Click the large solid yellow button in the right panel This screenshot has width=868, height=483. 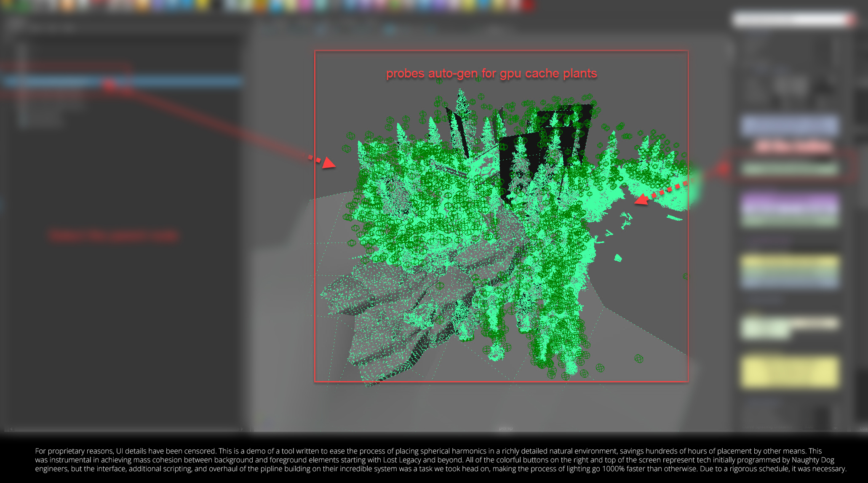(790, 372)
